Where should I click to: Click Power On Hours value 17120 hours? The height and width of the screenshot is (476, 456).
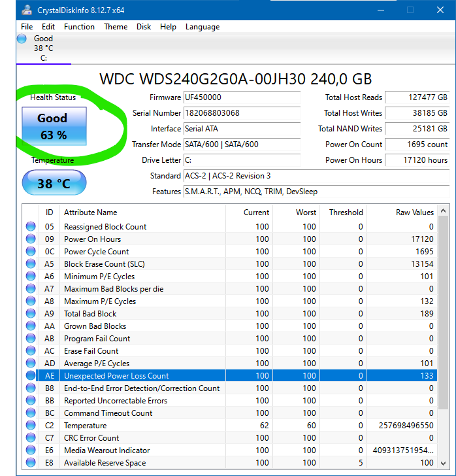coord(417,160)
